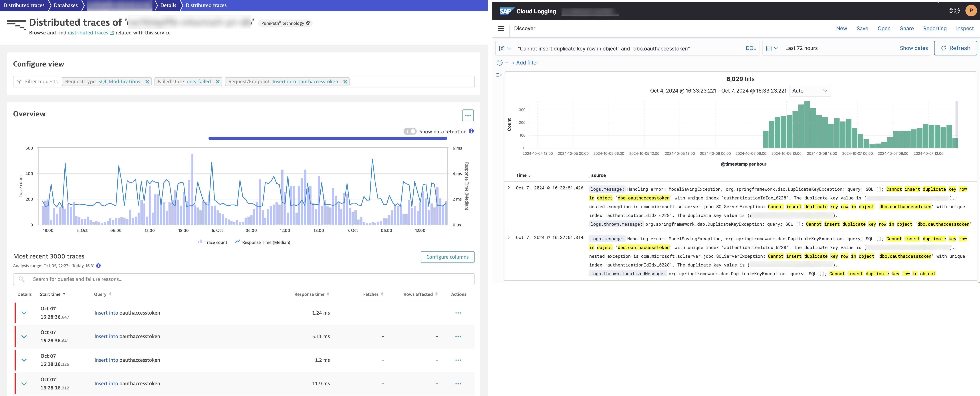980x396 pixels.
Task: Click Open in the Discover top menu
Action: (884, 29)
